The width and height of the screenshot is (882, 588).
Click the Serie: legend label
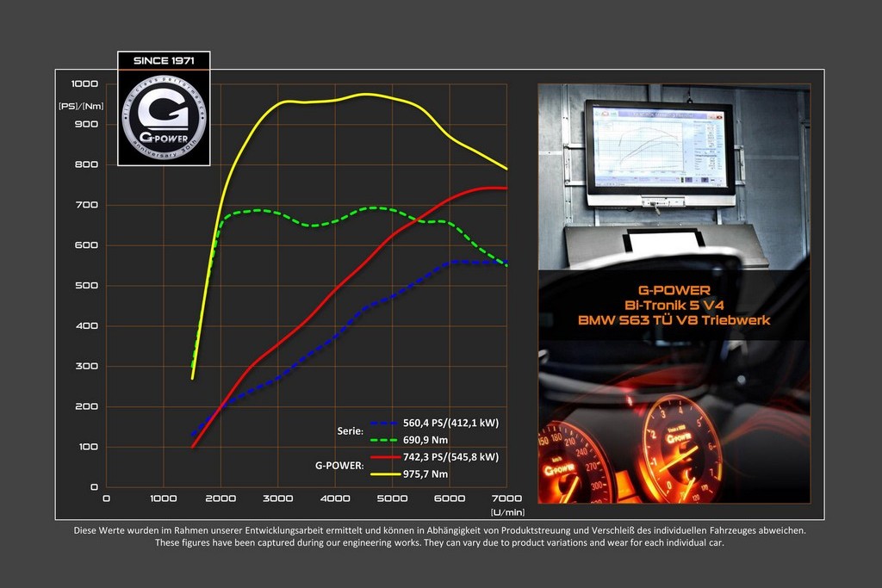(350, 431)
